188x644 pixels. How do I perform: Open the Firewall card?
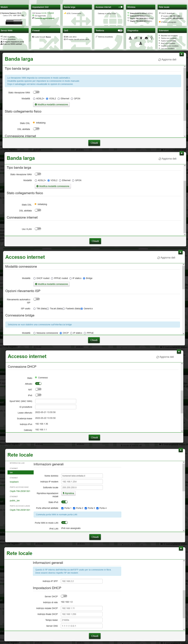46,39
